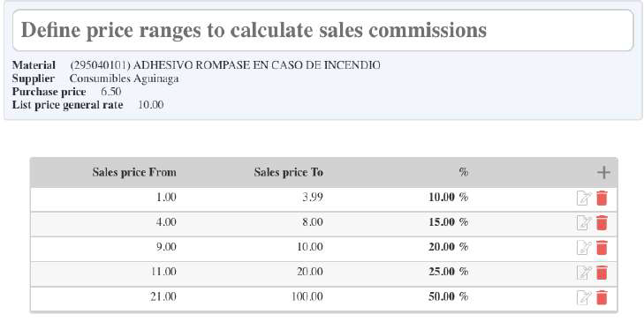Viewport: 644px width, 322px height.
Task: Edit the 1.00 to 3.99 price range
Action: (x=584, y=198)
